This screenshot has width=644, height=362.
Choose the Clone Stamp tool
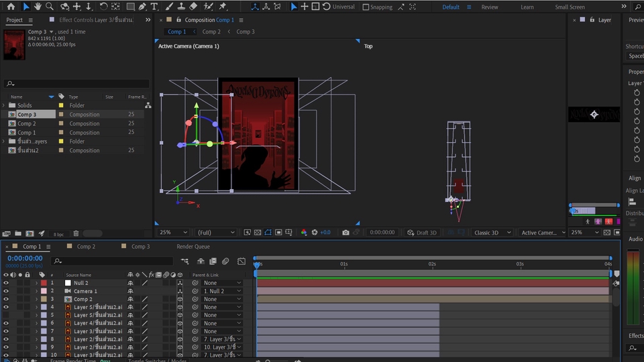coord(180,7)
